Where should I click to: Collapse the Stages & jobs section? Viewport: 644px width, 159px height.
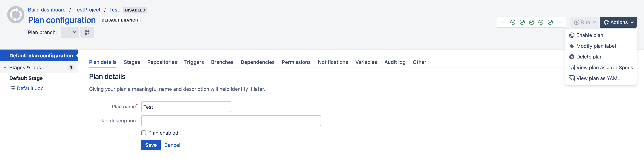point(5,68)
